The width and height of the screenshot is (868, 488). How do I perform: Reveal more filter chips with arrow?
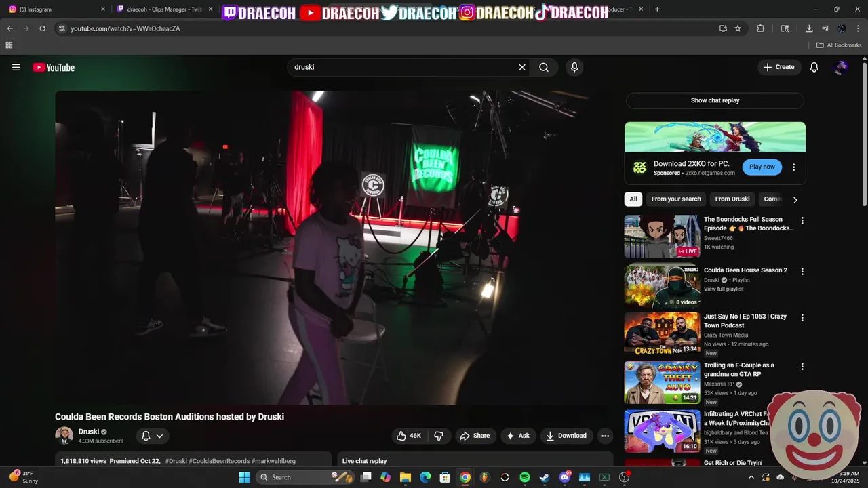795,199
